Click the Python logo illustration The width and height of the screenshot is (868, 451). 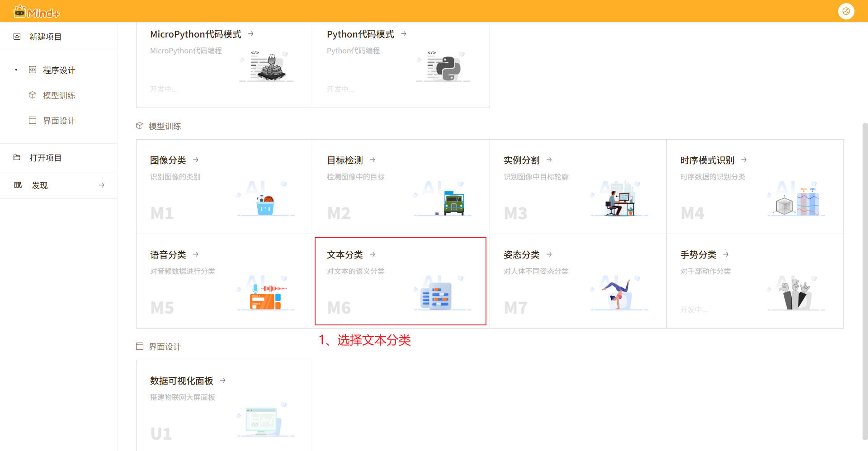pyautogui.click(x=444, y=66)
